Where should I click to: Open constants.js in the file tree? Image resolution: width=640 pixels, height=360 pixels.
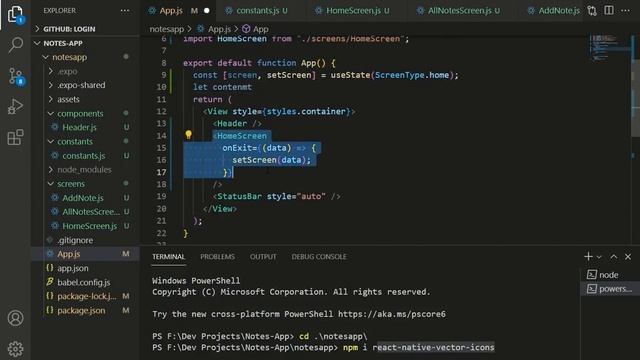tap(86, 156)
